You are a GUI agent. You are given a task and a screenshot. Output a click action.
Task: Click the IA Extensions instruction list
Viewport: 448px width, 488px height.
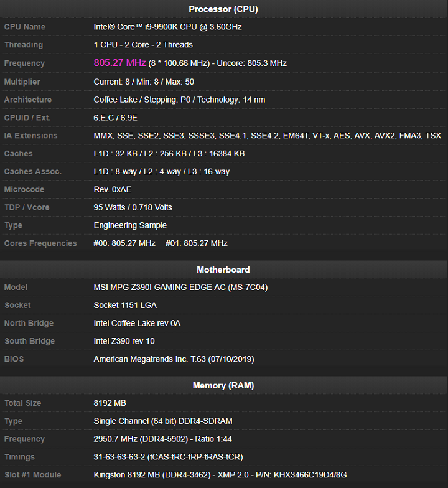[268, 136]
